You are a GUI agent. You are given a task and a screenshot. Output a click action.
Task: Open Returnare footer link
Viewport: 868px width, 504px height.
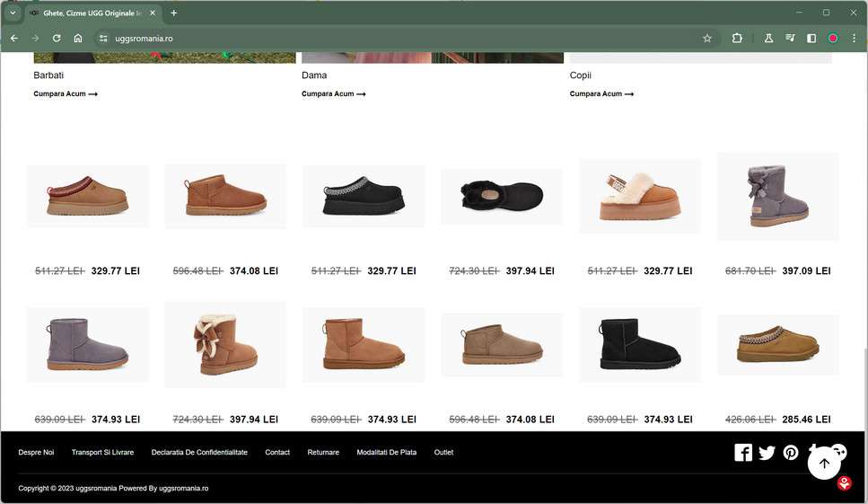tap(323, 453)
